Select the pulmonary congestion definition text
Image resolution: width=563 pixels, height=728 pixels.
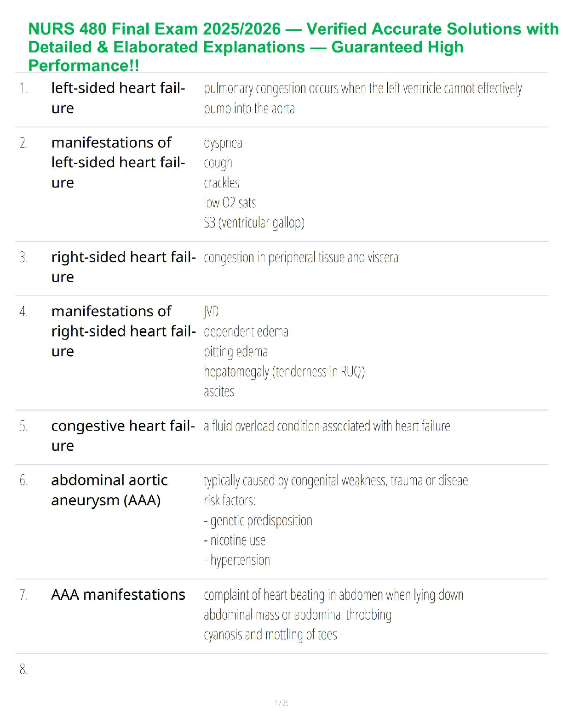click(x=362, y=97)
